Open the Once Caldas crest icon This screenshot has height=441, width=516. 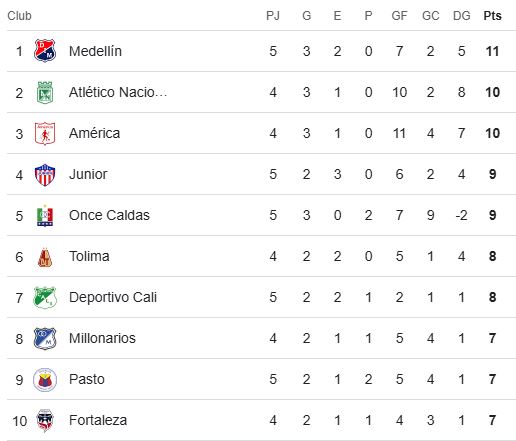[45, 215]
